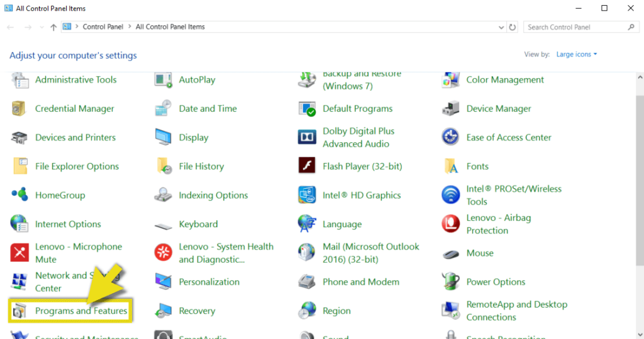Open the Phone and Modem icon
This screenshot has width=644, height=339.
click(x=306, y=282)
